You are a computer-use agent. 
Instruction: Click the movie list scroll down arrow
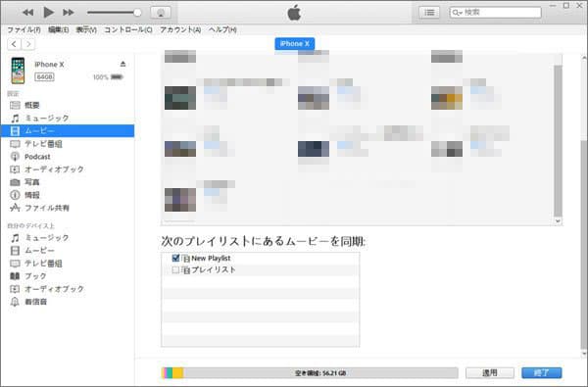click(558, 221)
